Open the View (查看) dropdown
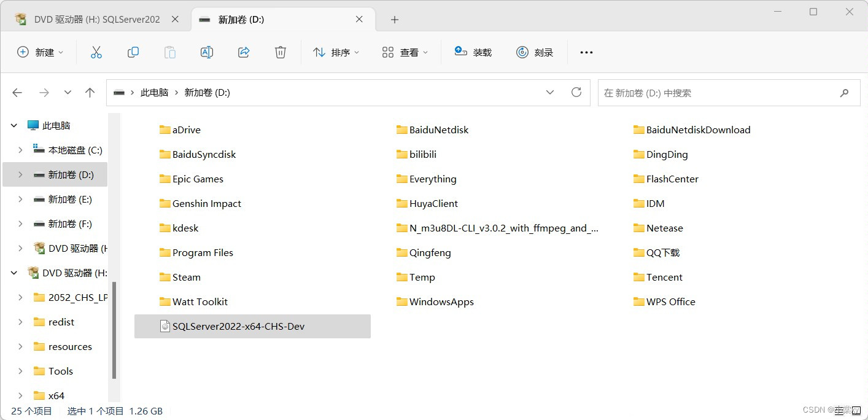 click(x=405, y=52)
